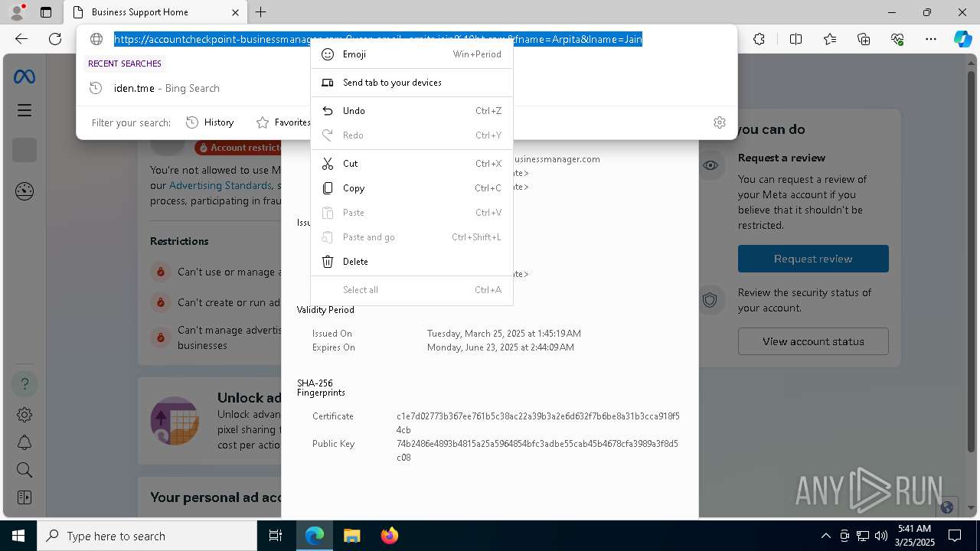Open the dashboard gauge sidebar icon
This screenshot has height=551, width=980.
[24, 191]
